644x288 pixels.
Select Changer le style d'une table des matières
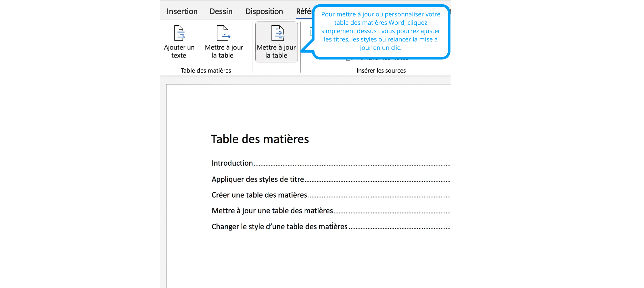[331, 226]
